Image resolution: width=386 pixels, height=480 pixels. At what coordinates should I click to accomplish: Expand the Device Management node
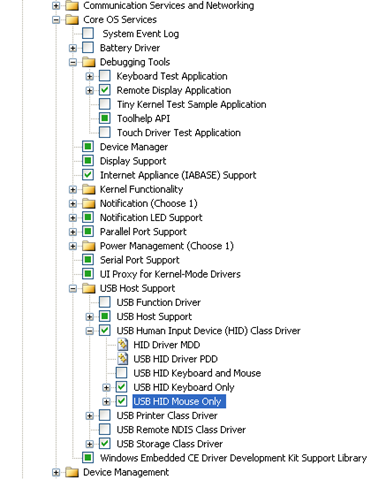[x=56, y=473]
